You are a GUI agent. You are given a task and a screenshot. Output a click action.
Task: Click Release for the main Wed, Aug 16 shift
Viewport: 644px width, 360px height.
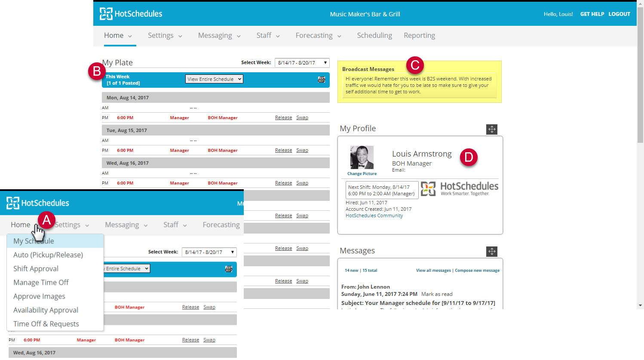(284, 183)
